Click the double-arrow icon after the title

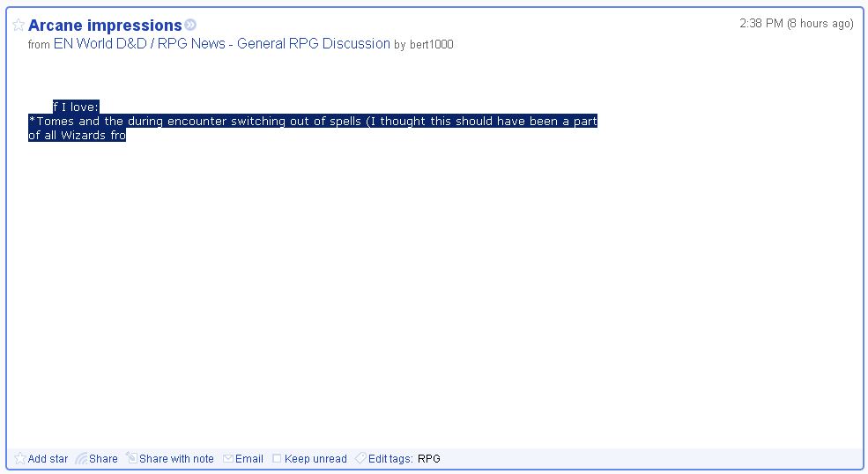(190, 26)
